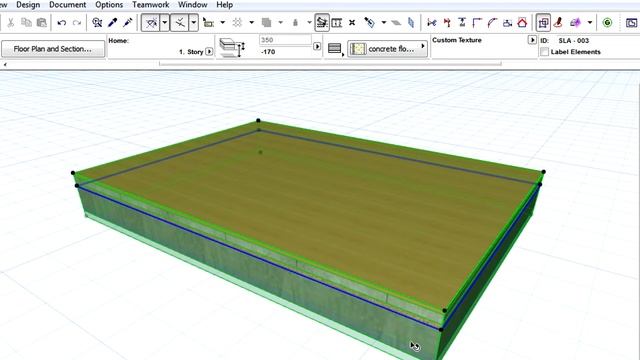The image size is (640, 360).
Task: Click the black X icon in toolbar
Action: [x=352, y=23]
